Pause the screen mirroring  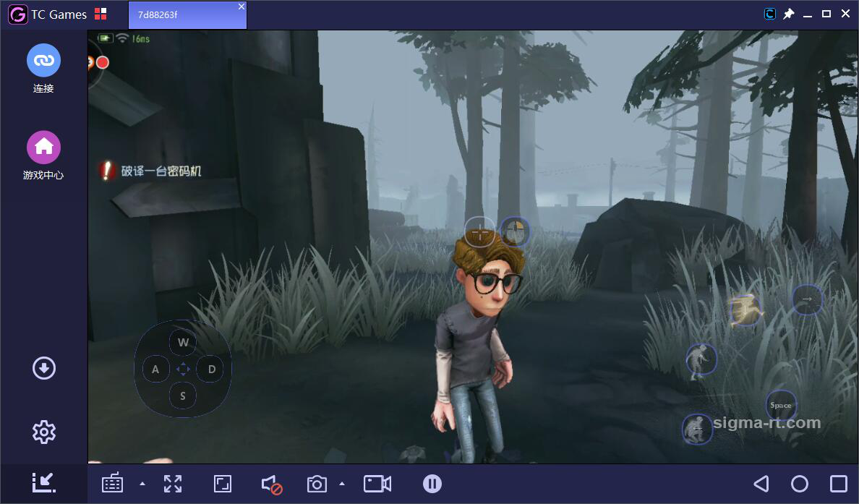tap(432, 484)
